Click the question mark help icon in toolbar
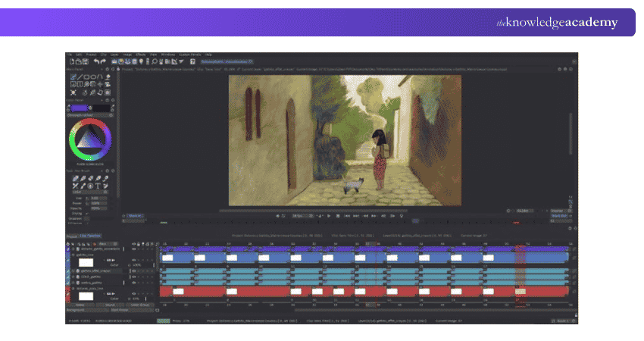Image resolution: width=644 pixels, height=341 pixels. pyautogui.click(x=192, y=61)
